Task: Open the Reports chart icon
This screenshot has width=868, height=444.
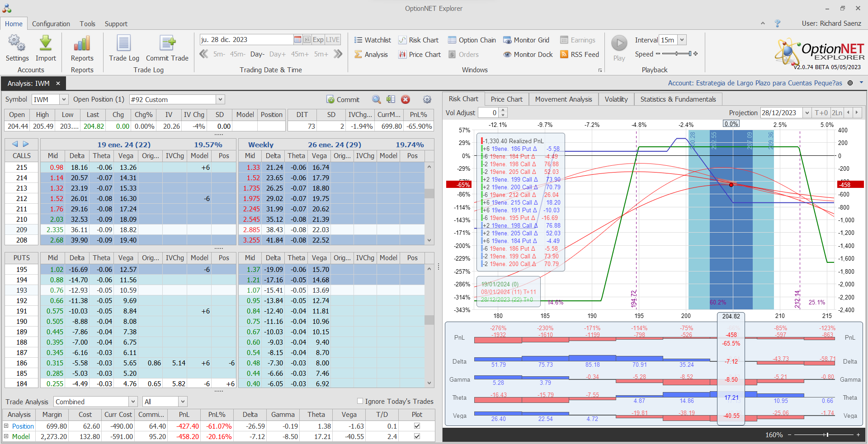Action: pos(82,44)
